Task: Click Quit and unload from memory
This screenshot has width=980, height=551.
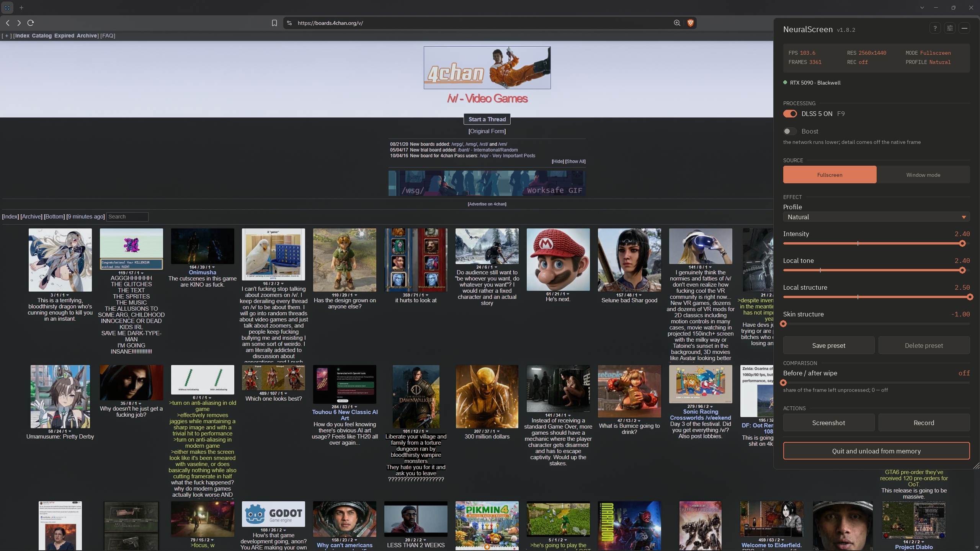Action: [x=876, y=451]
